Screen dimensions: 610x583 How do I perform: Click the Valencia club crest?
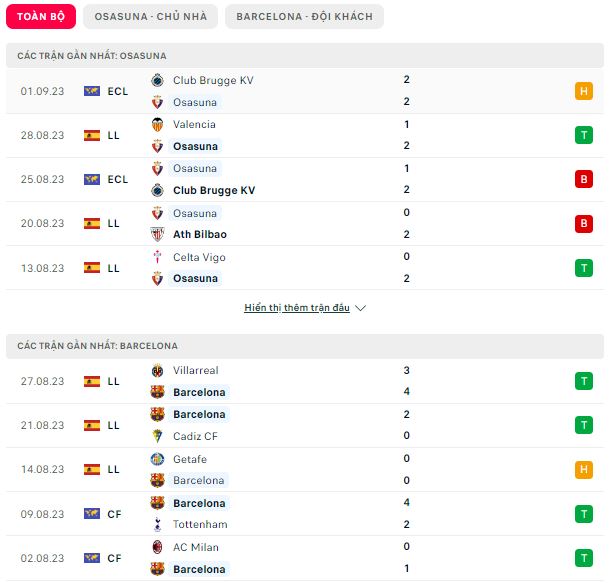(x=157, y=124)
